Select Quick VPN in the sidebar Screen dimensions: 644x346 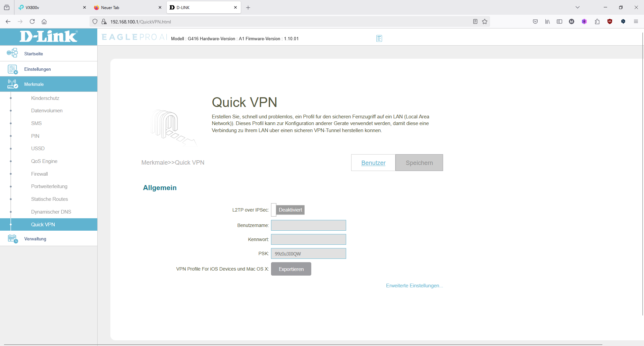tap(49, 225)
